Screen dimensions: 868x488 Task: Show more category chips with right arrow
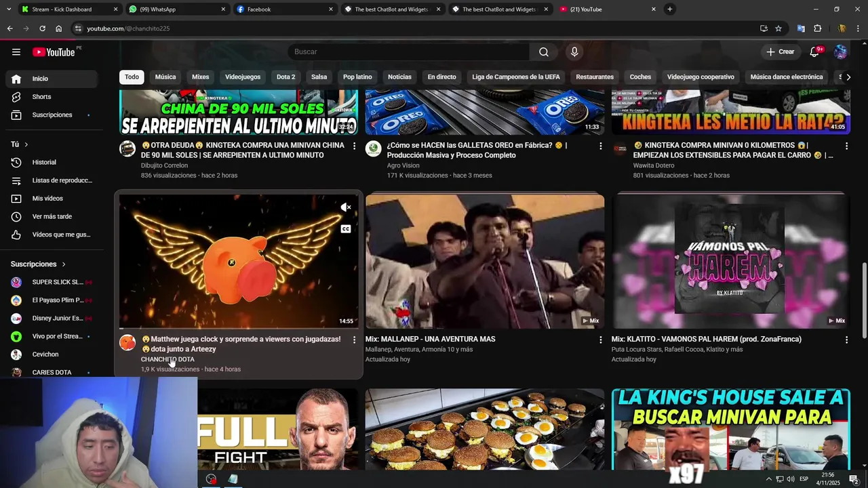848,77
